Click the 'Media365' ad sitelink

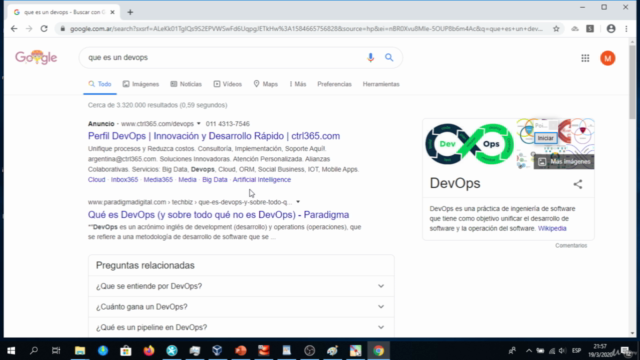tap(158, 180)
